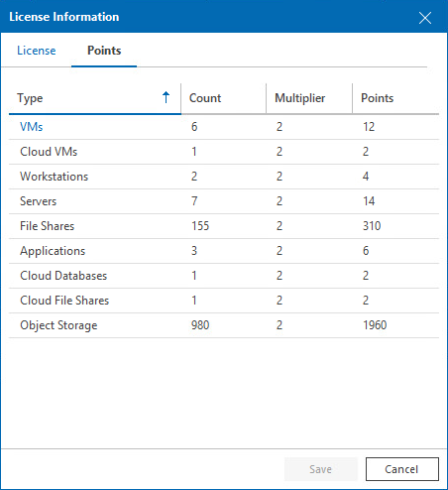Click the Object Storage multiplier value

pyautogui.click(x=280, y=325)
